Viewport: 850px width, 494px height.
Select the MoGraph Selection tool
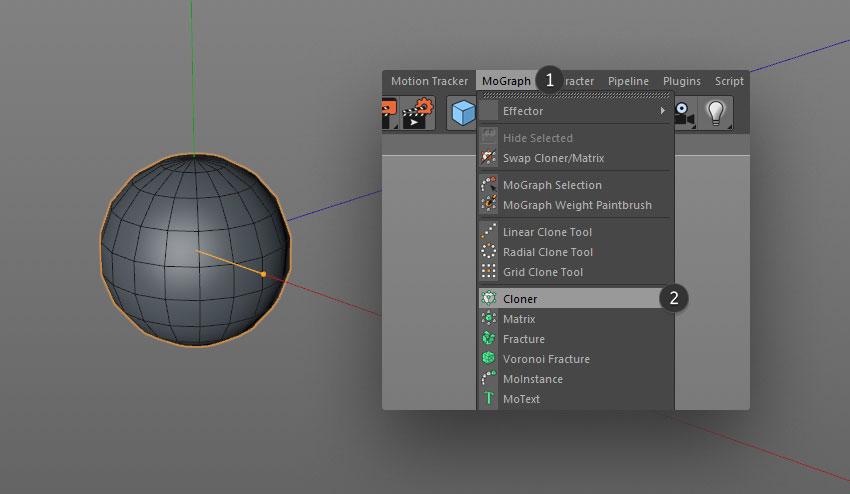pyautogui.click(x=575, y=185)
